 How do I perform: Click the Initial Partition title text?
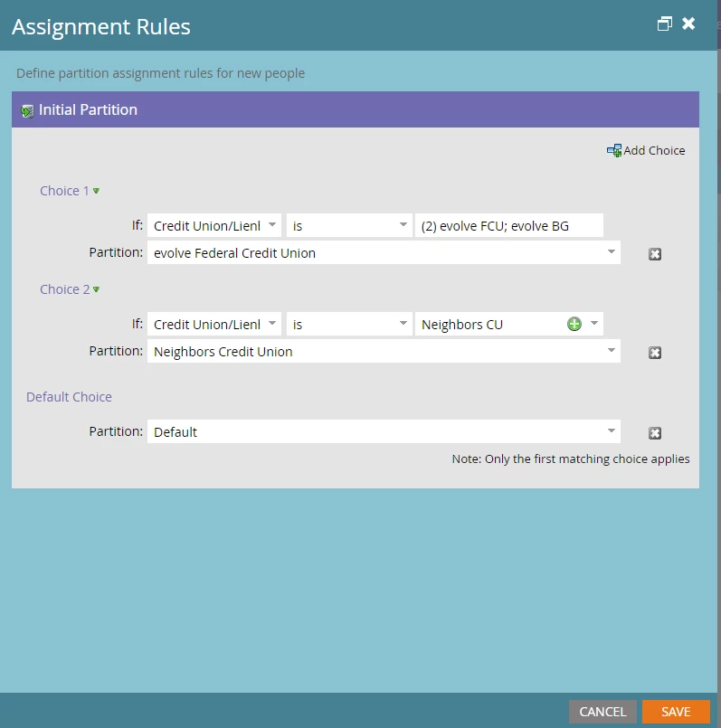coord(88,109)
